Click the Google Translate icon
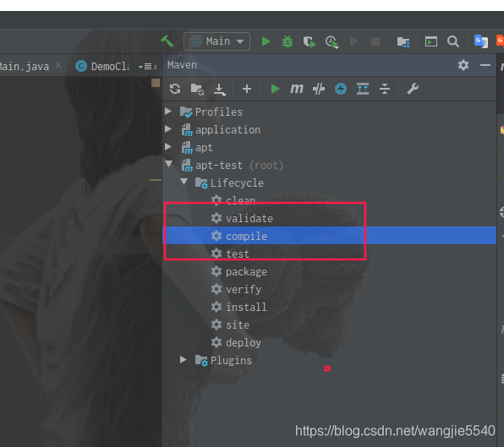This screenshot has width=504, height=447. point(481,41)
